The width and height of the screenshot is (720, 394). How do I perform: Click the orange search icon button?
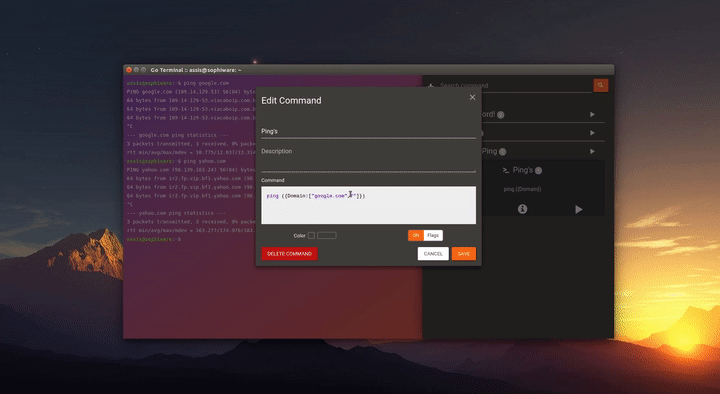point(601,85)
